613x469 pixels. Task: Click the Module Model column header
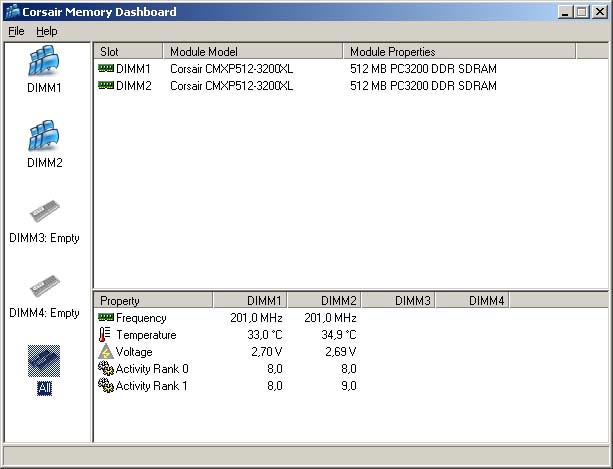coord(253,51)
